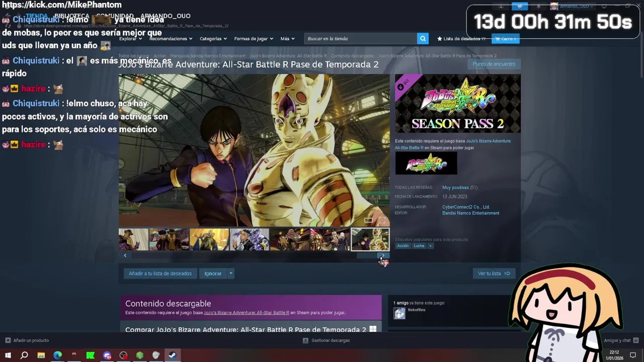Open the notifications bell icon
The image size is (644, 362).
(538, 6)
